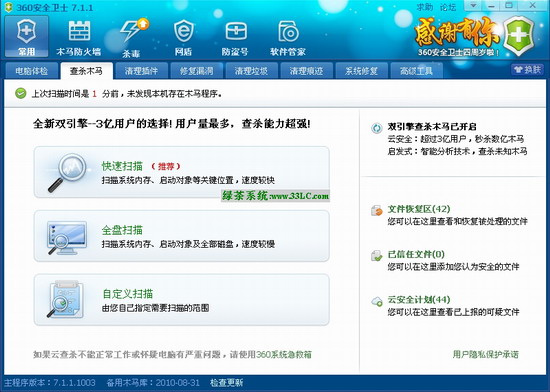Click the 已信任文件 checkmark icon
This screenshot has width=550, height=392.
pyautogui.click(x=376, y=255)
